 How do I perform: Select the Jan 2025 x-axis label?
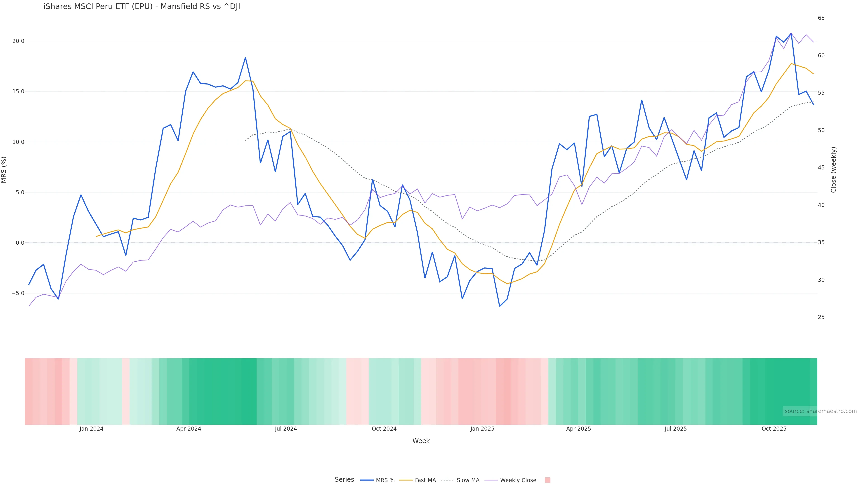[482, 429]
